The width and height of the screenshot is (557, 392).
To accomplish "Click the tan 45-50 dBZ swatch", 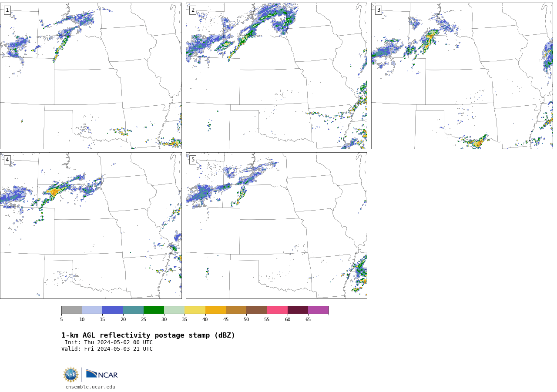I will pyautogui.click(x=236, y=310).
